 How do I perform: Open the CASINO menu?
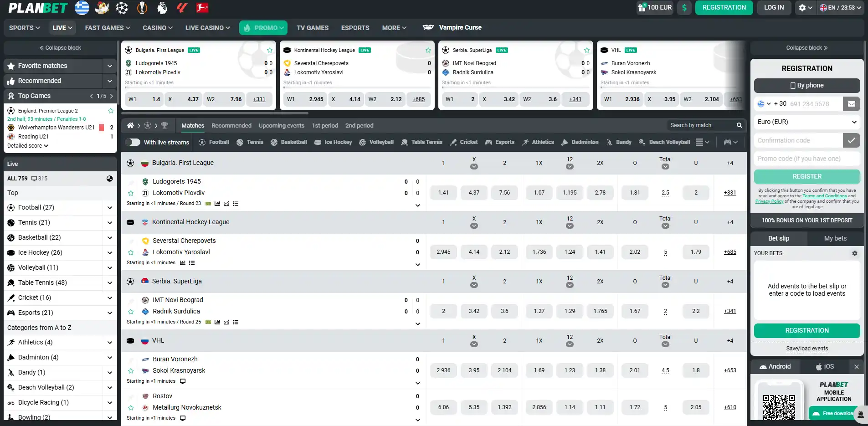click(158, 28)
